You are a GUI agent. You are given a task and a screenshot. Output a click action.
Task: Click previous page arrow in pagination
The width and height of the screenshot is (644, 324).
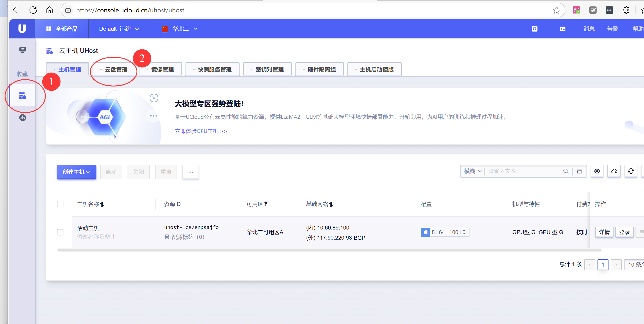[589, 265]
